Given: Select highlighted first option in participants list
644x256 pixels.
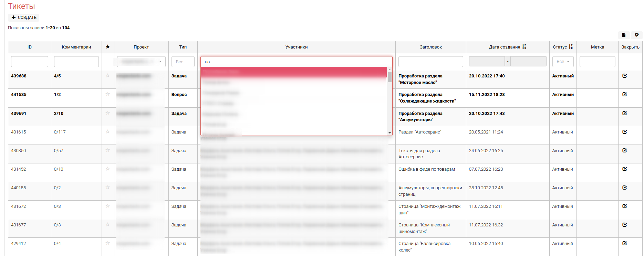Looking at the screenshot, I should click(294, 72).
